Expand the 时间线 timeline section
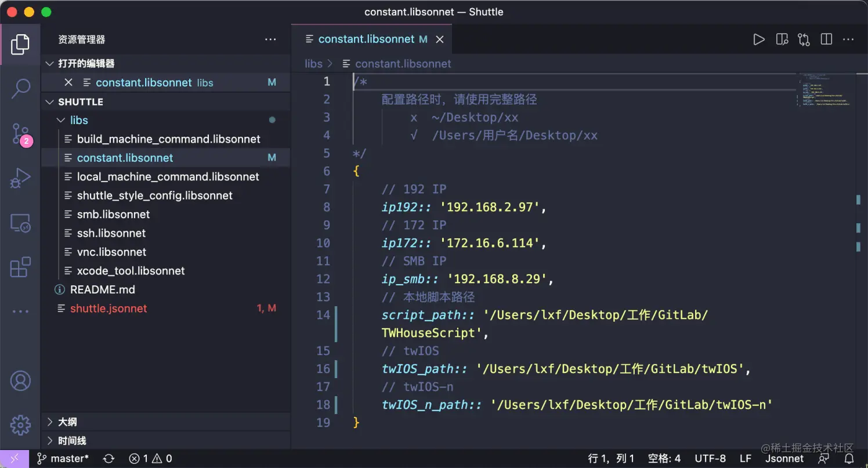The height and width of the screenshot is (468, 868). pos(166,441)
